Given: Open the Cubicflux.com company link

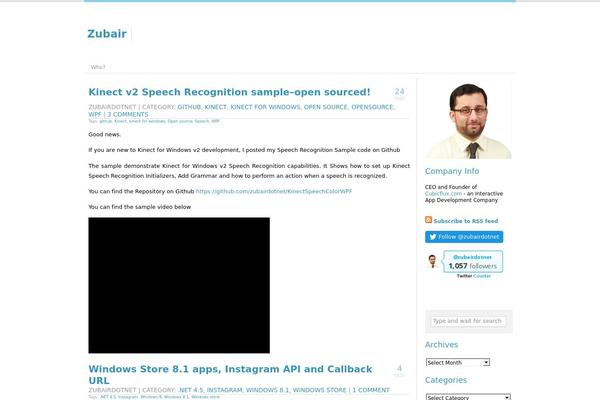Looking at the screenshot, I should (443, 194).
